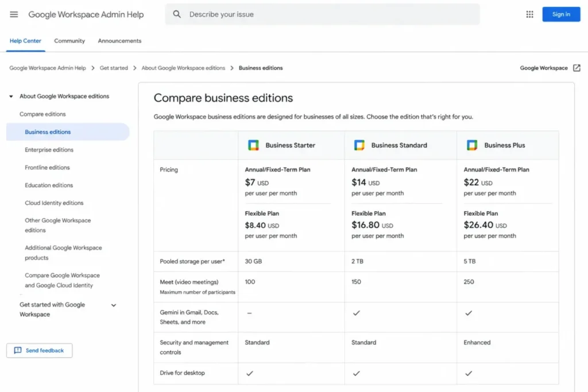This screenshot has width=588, height=392.
Task: Click Gemini checkmark under Business Plus
Action: pos(469,313)
